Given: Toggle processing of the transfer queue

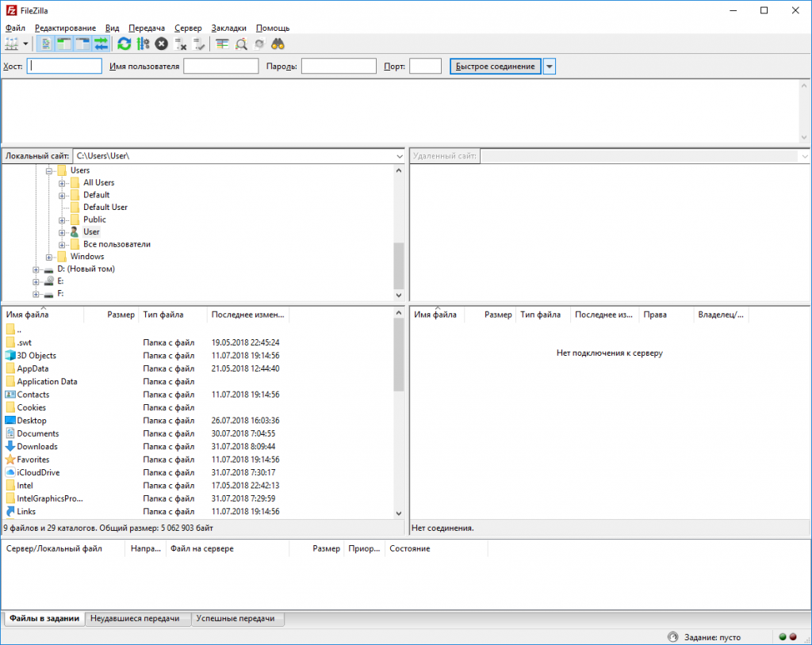Looking at the screenshot, I should (143, 44).
